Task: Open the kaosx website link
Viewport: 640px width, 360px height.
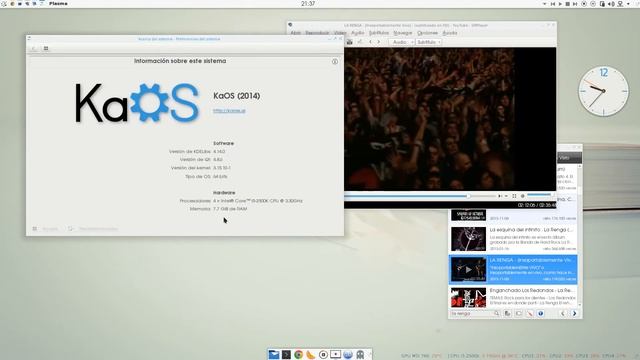Action: pyautogui.click(x=229, y=111)
